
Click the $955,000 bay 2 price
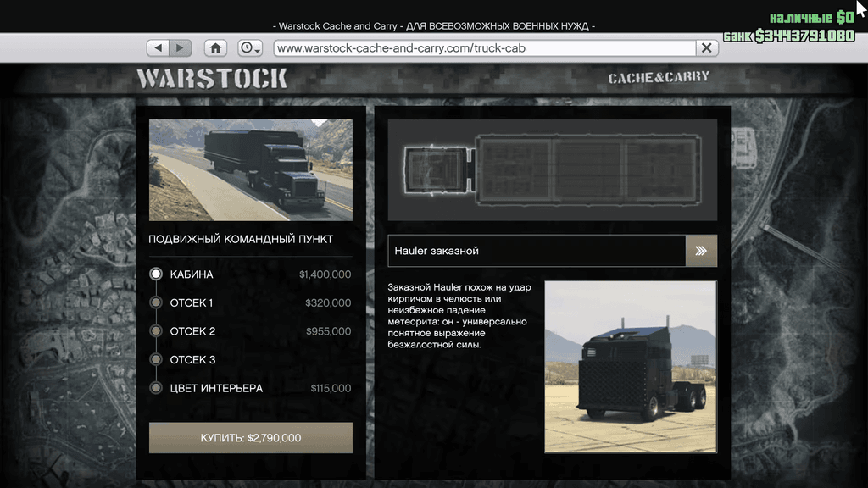point(328,331)
